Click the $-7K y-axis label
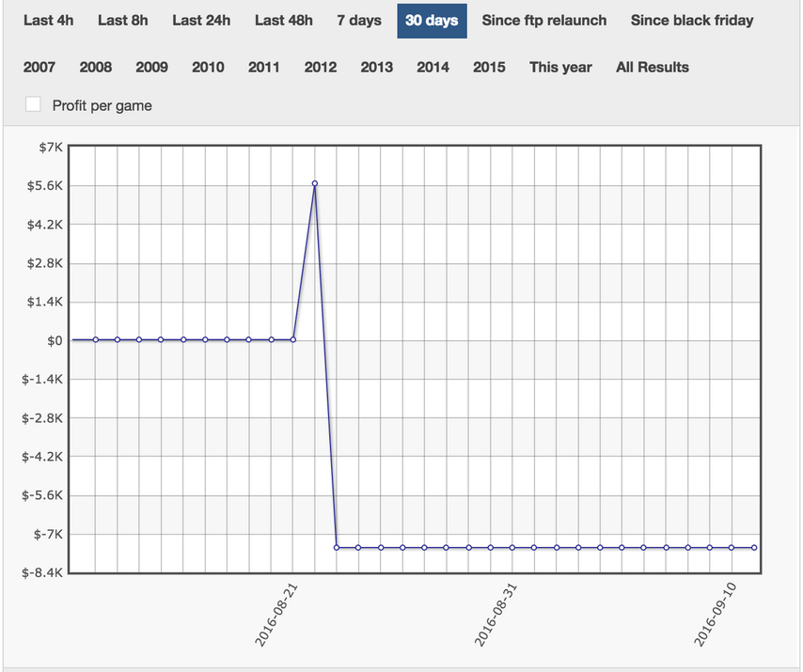 coord(48,535)
